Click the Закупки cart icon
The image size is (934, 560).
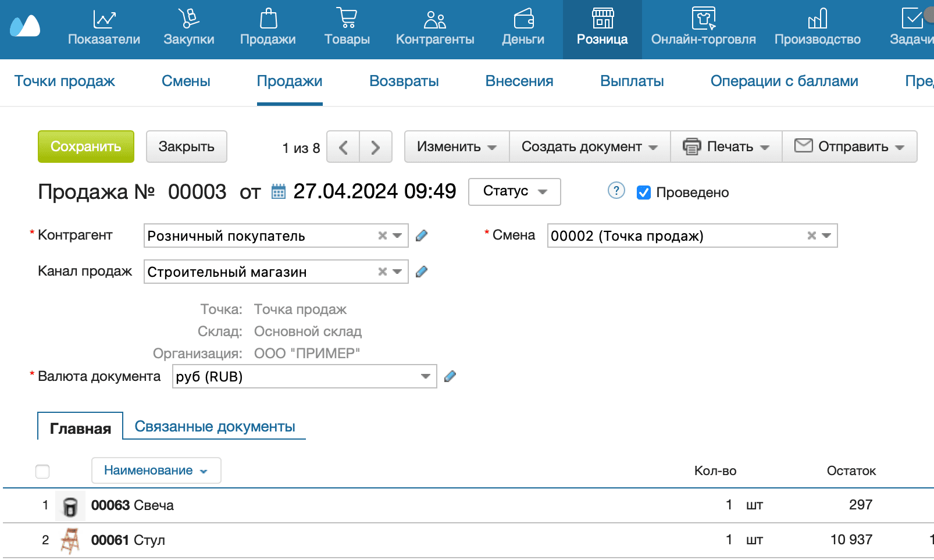click(188, 19)
